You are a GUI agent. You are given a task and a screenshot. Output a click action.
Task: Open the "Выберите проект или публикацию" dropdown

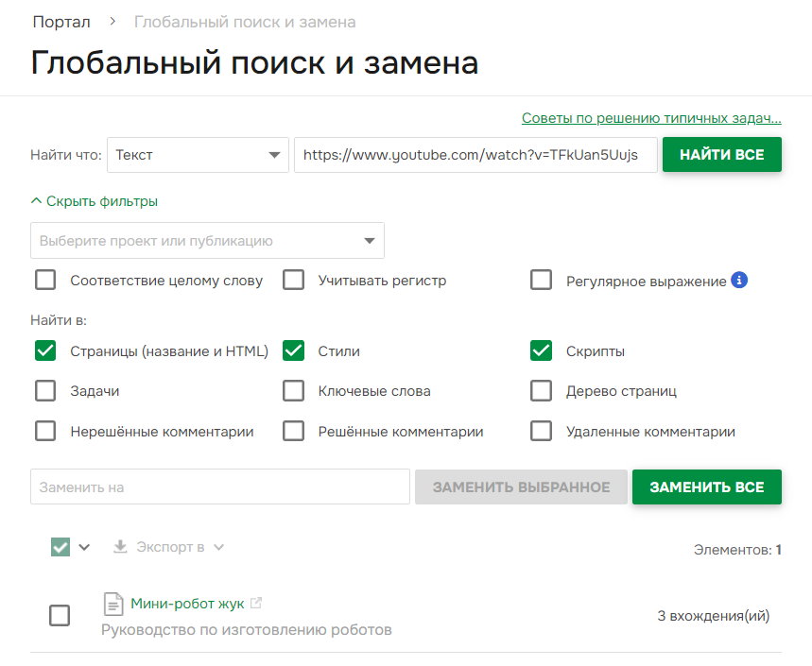pos(208,240)
